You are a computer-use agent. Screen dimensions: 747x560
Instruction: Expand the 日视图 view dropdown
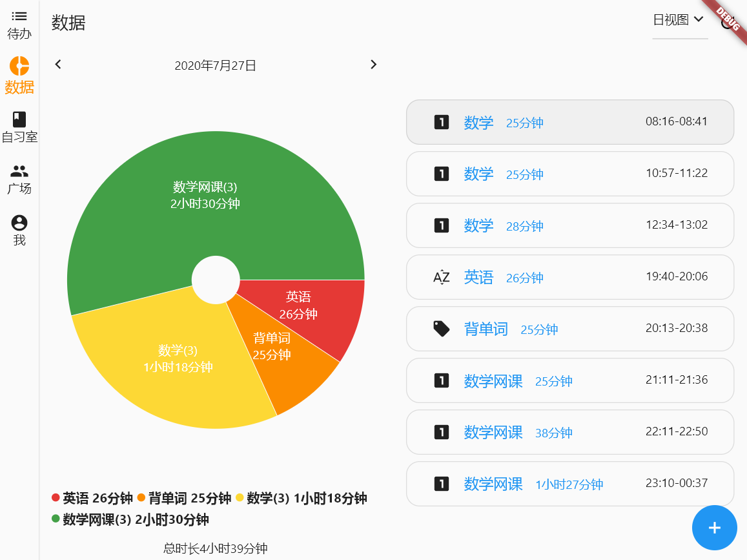point(679,20)
